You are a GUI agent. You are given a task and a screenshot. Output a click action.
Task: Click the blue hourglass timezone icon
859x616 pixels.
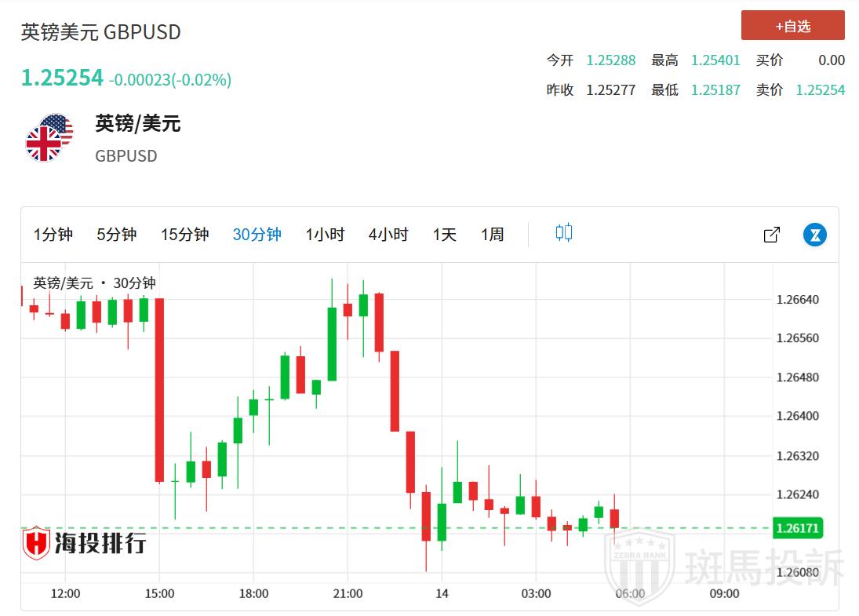pos(814,235)
